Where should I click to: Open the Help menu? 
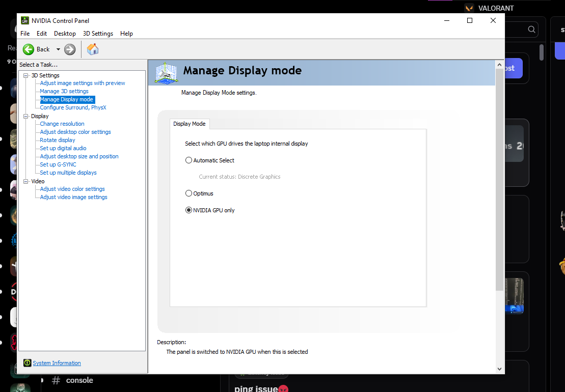[x=126, y=34]
